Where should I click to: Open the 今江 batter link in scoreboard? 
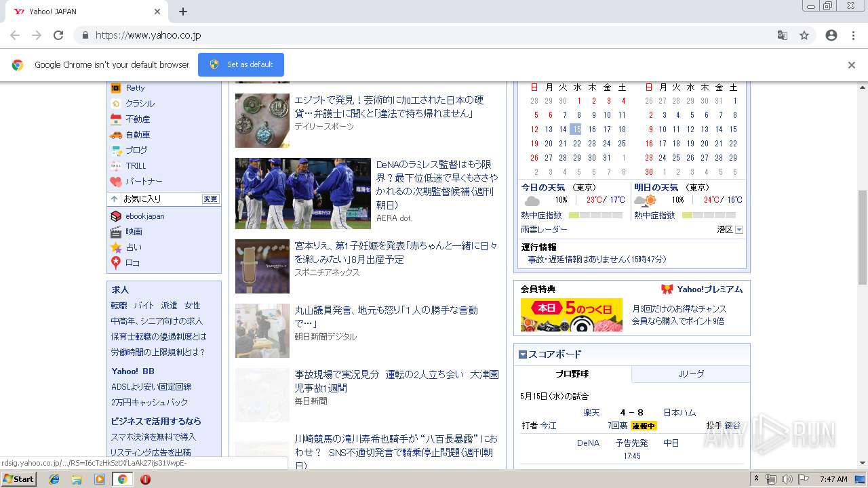pos(548,426)
